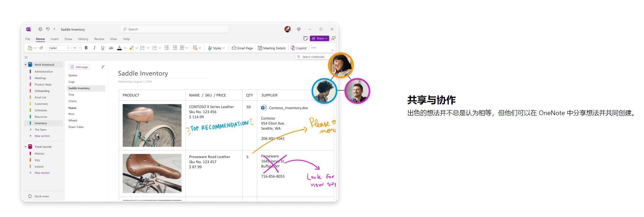
Task: Click the increase indent icon
Action: tap(175, 48)
